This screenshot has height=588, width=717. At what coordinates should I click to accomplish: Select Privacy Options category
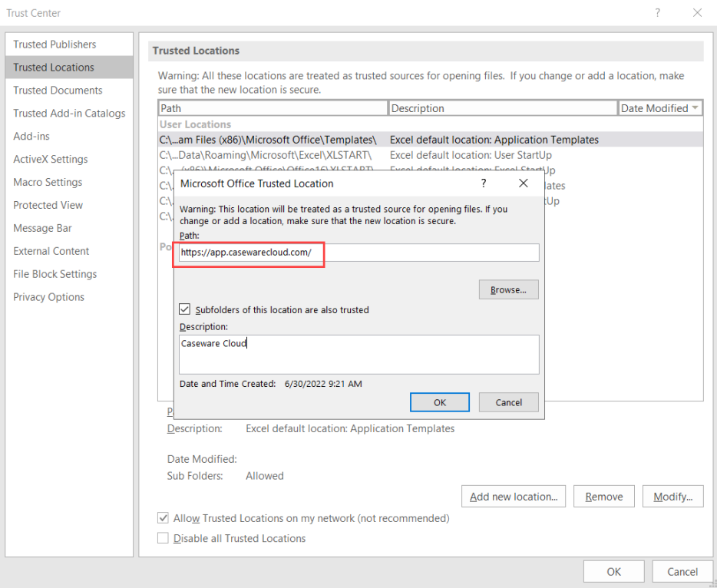[48, 297]
